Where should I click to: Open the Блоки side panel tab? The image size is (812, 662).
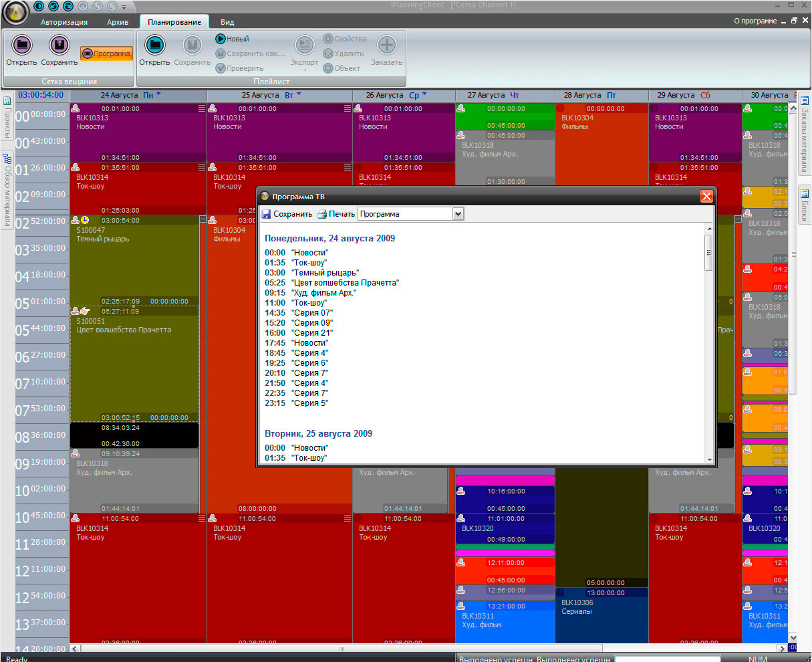(x=805, y=206)
